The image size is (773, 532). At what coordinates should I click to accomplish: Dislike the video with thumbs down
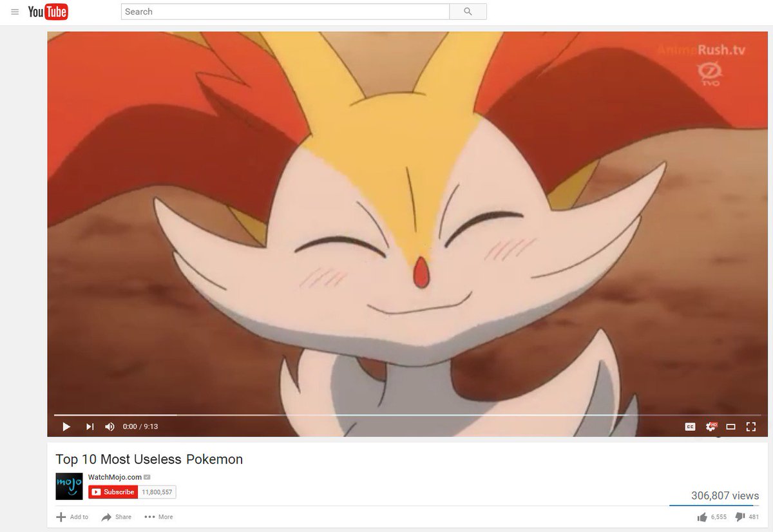tap(747, 517)
